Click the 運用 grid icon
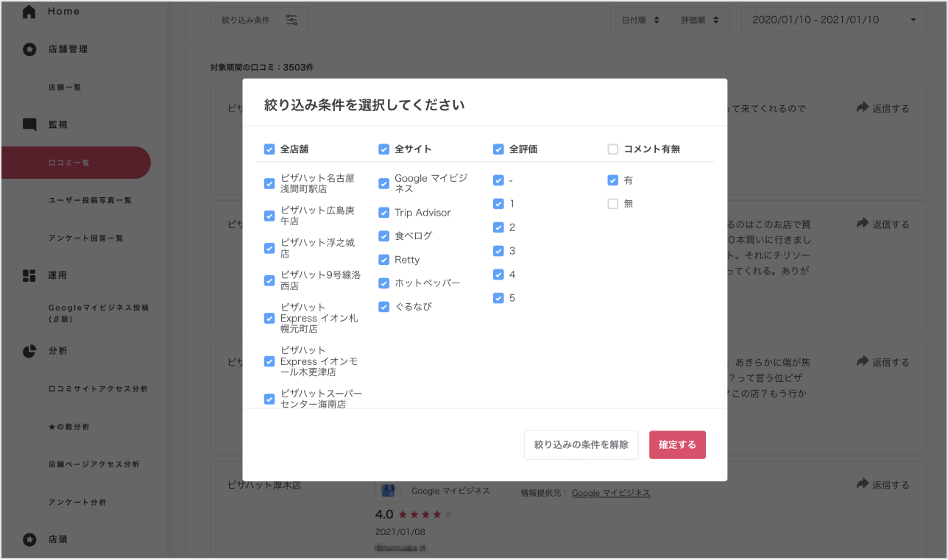Image resolution: width=948 pixels, height=560 pixels. 29,275
